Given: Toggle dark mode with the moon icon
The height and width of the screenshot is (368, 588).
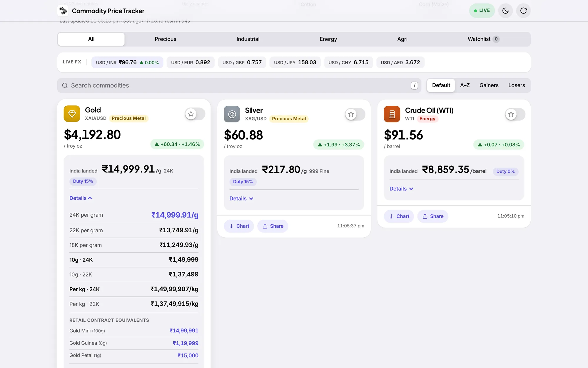Looking at the screenshot, I should [x=505, y=11].
